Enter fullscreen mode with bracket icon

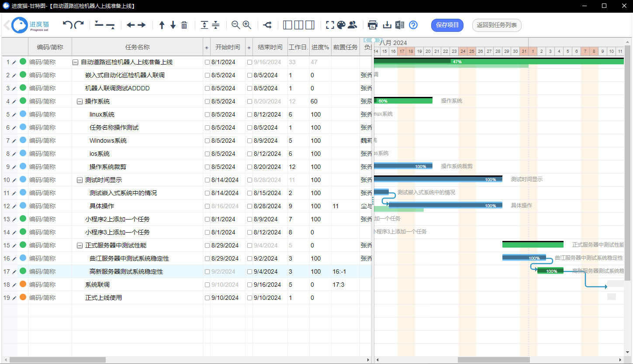click(330, 25)
